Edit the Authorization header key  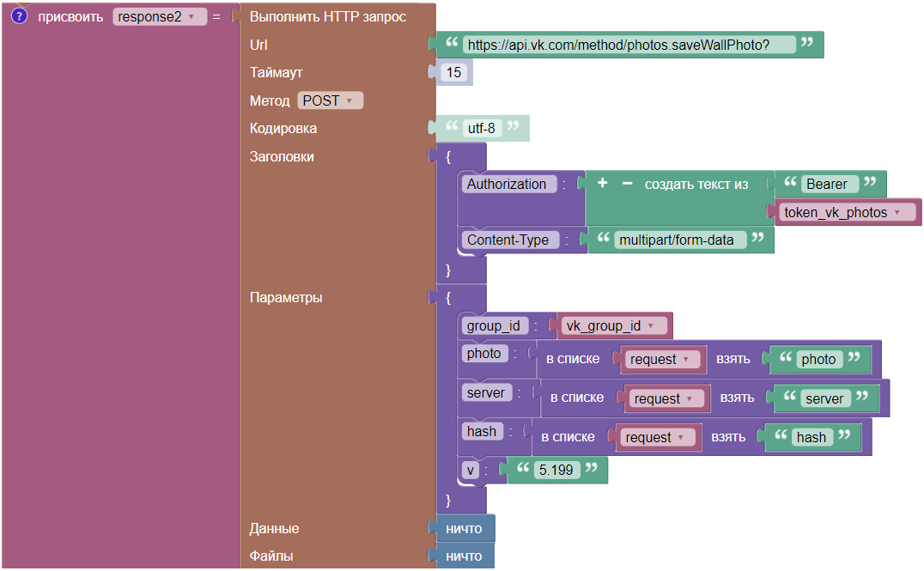(507, 184)
